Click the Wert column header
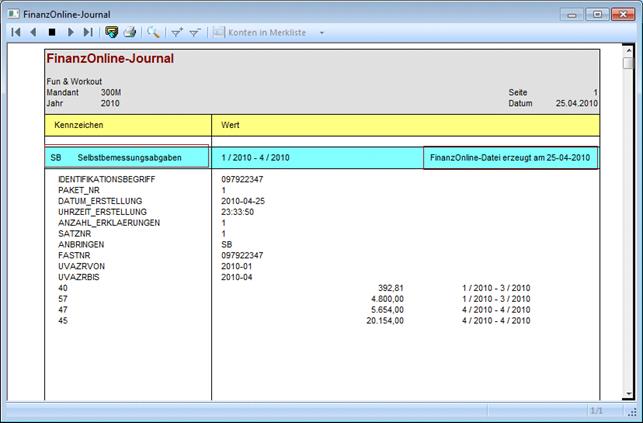 click(405, 125)
